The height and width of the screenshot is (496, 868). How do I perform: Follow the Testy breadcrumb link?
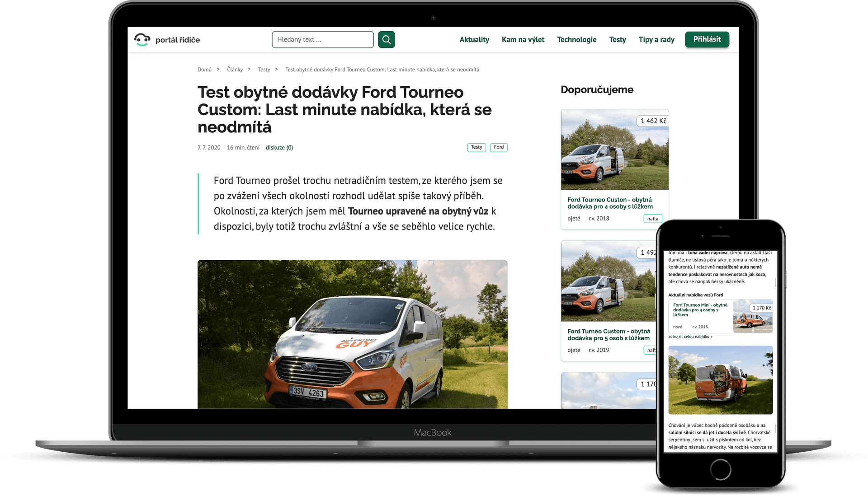[264, 70]
